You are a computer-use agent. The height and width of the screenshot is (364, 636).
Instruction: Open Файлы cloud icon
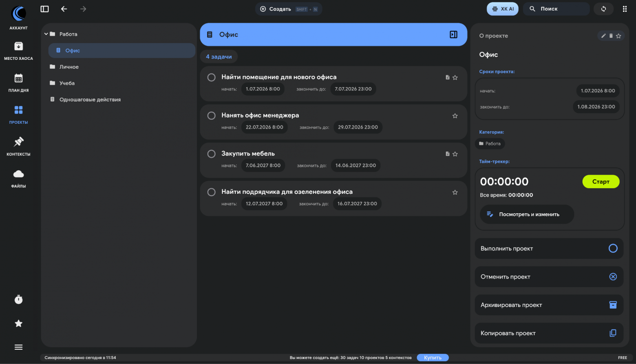click(18, 174)
